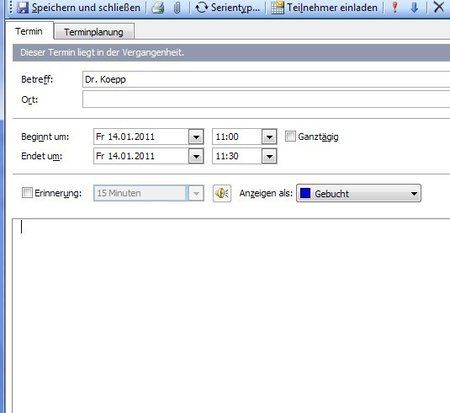The height and width of the screenshot is (413, 450).
Task: Click the reminder sound speaker icon
Action: click(222, 193)
